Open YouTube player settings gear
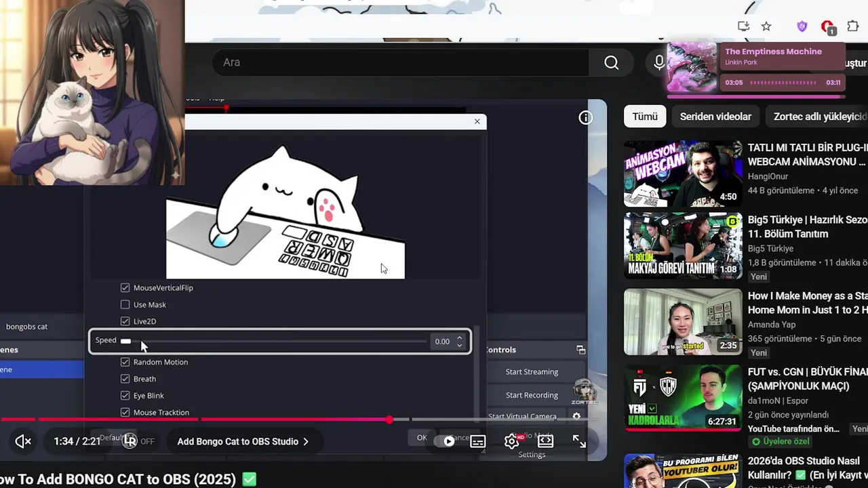This screenshot has height=488, width=868. point(512,441)
